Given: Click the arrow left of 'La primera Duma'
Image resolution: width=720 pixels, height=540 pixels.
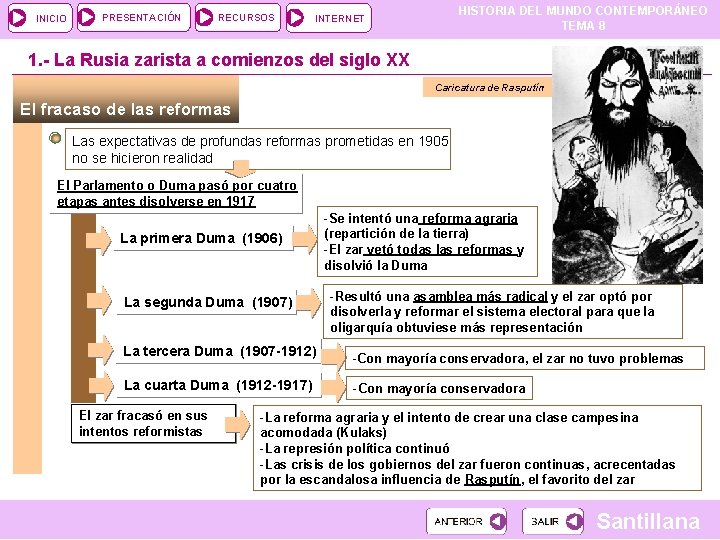Looking at the screenshot, I should click(99, 240).
